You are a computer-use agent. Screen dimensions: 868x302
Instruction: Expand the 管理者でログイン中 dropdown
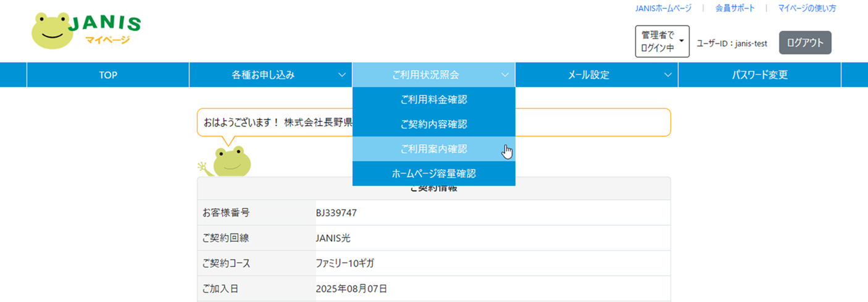[662, 42]
